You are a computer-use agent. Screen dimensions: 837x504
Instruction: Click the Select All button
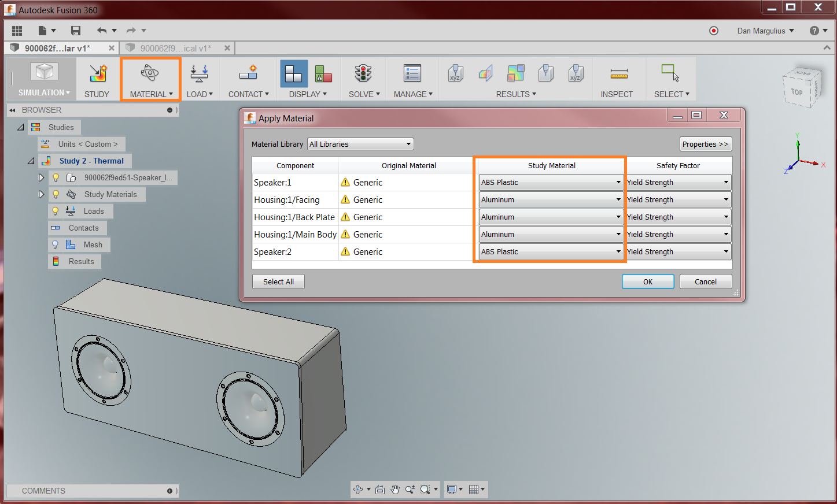tap(278, 281)
